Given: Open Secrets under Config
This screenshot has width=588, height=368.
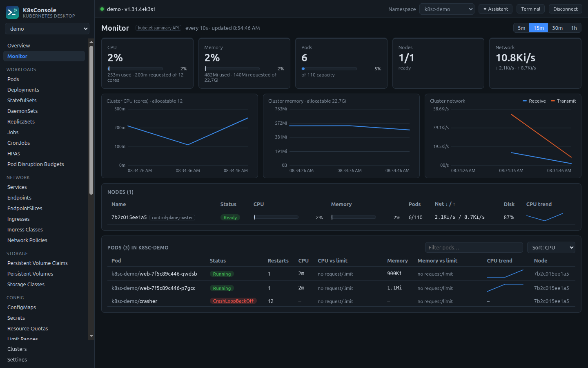Looking at the screenshot, I should click(44, 318).
